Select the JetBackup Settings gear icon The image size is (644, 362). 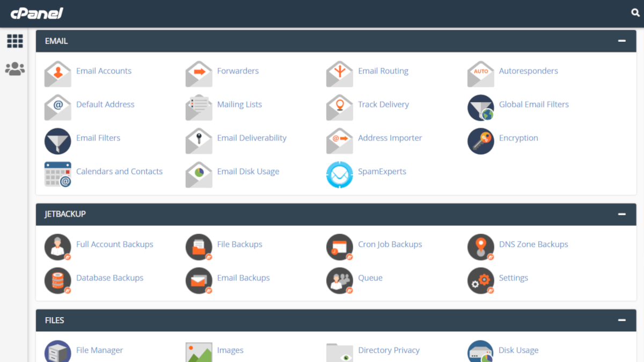480,281
